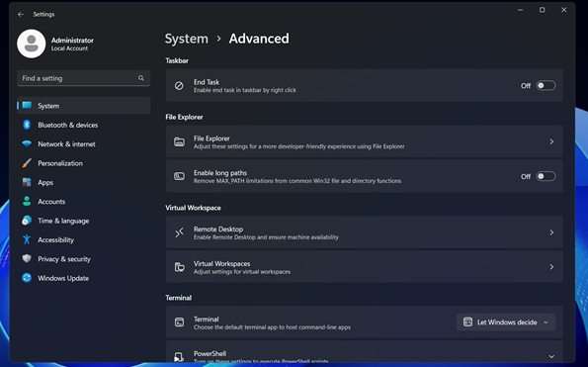Click the Terminal row icon
The image size is (588, 367).
(179, 322)
